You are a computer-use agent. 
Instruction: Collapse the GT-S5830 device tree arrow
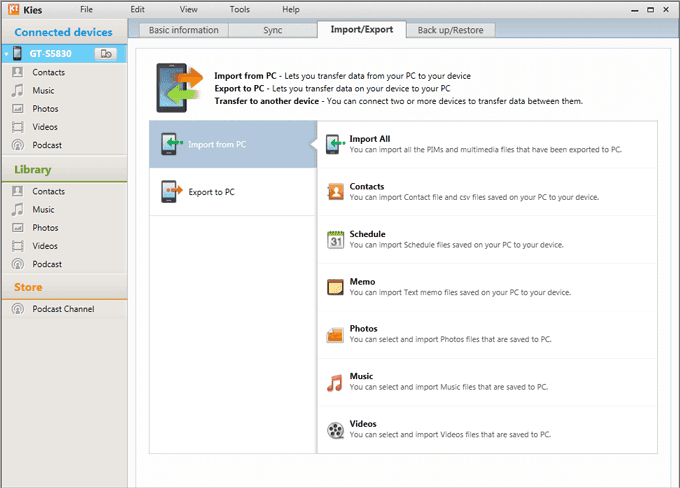pos(7,54)
